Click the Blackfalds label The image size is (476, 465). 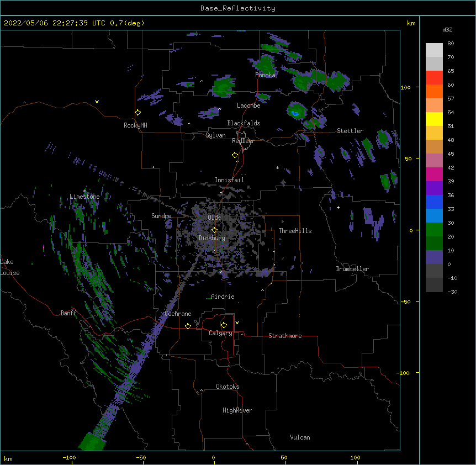pyautogui.click(x=244, y=123)
